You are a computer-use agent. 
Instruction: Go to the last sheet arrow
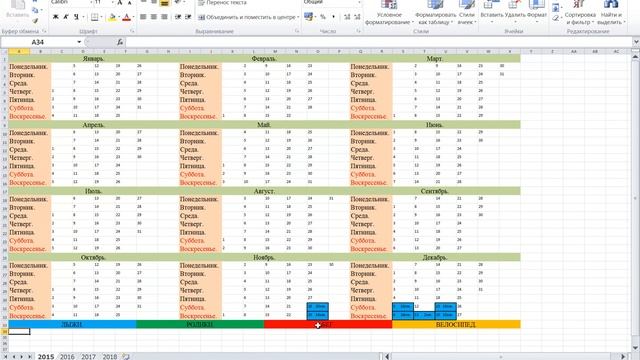[29, 356]
